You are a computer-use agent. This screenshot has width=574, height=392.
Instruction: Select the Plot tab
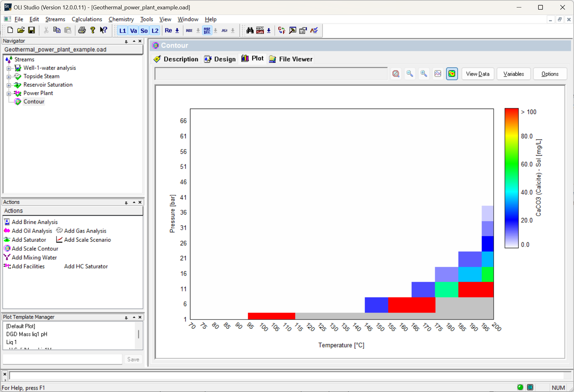click(253, 59)
